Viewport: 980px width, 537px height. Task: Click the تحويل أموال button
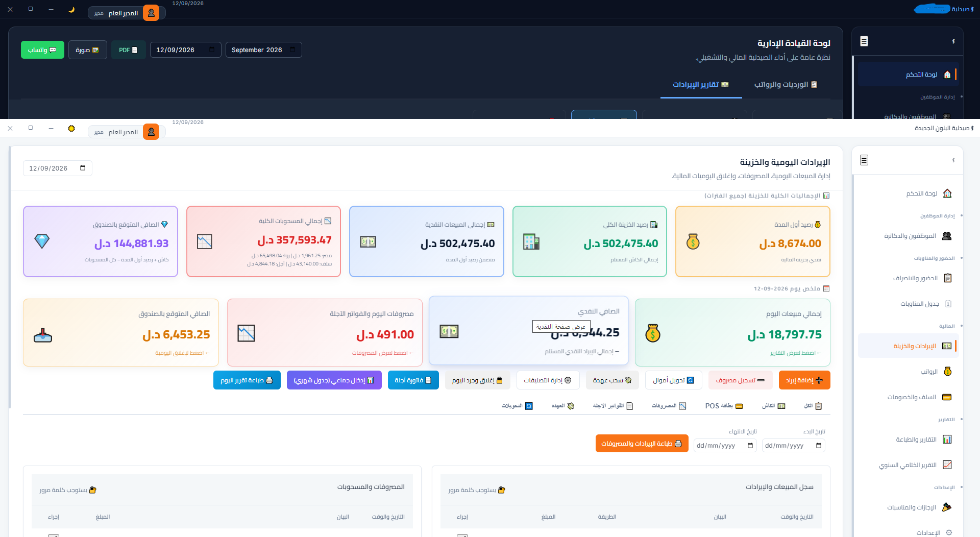(673, 380)
